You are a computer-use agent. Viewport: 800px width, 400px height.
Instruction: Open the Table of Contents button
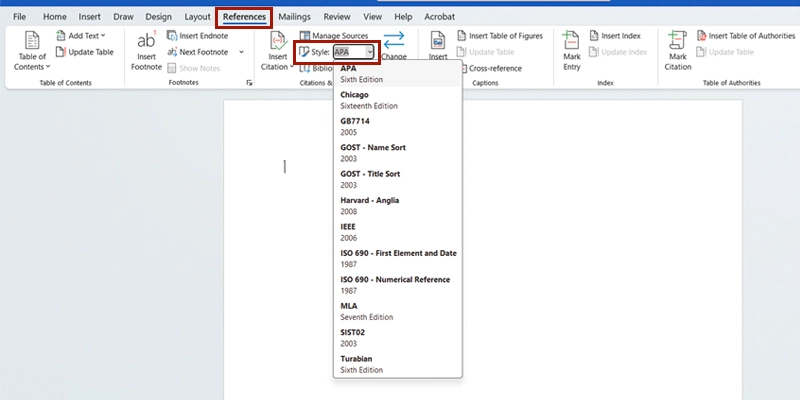click(x=30, y=50)
